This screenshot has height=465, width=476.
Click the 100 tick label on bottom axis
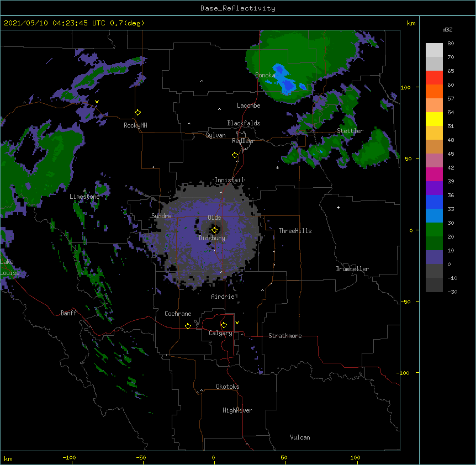[355, 457]
